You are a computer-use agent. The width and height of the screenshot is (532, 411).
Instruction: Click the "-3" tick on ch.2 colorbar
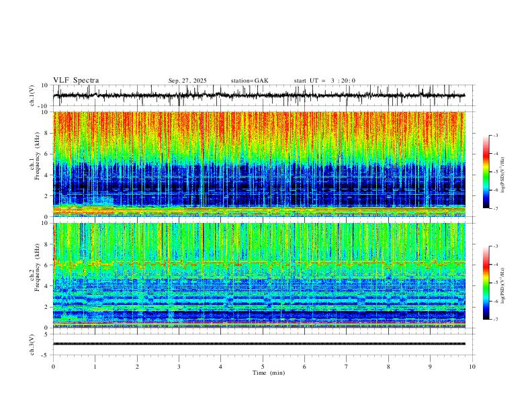point(496,246)
